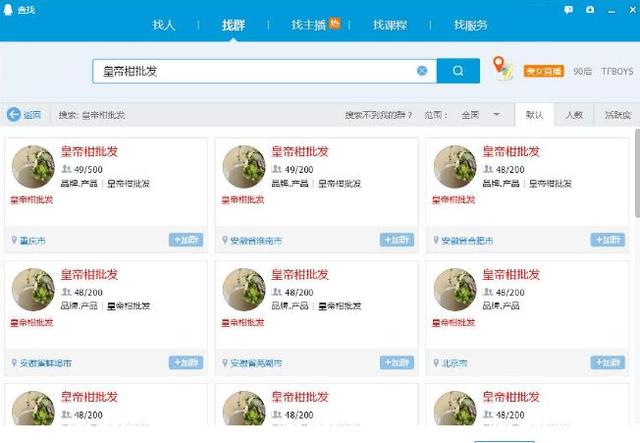
Task: Click the 品牌,产品 category on the 北京市 card
Action: pos(501,305)
